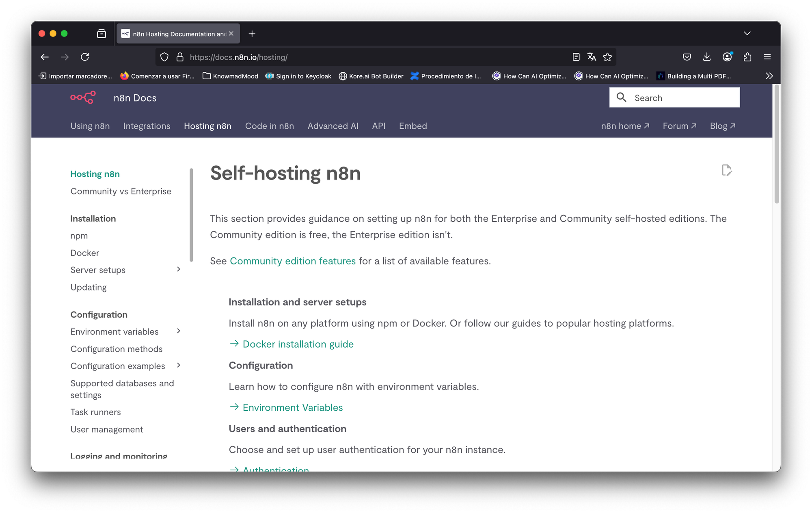Image resolution: width=812 pixels, height=513 pixels.
Task: Open the Advanced AI nav tab
Action: pyautogui.click(x=333, y=126)
